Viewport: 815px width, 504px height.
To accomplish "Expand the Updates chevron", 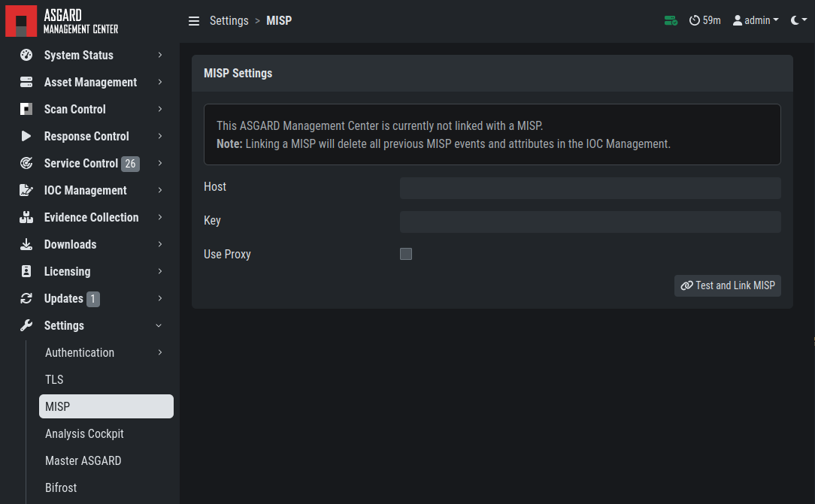I will tap(159, 298).
